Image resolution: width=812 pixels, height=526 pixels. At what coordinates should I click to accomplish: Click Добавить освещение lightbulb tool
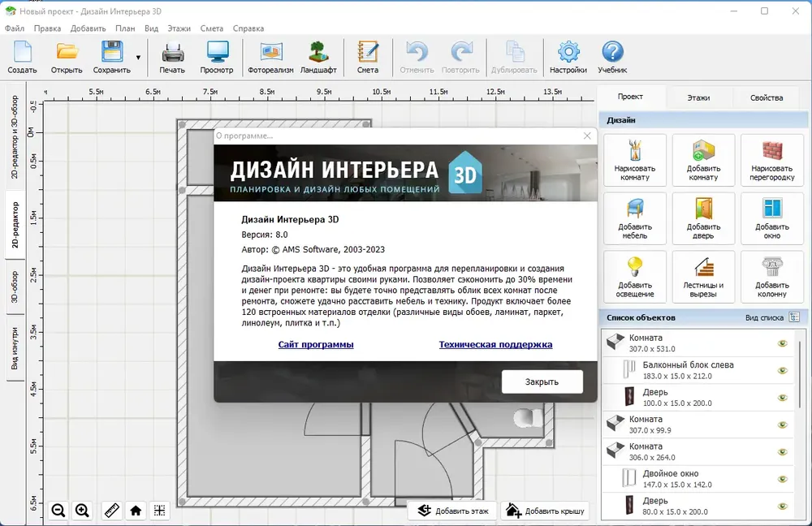635,277
